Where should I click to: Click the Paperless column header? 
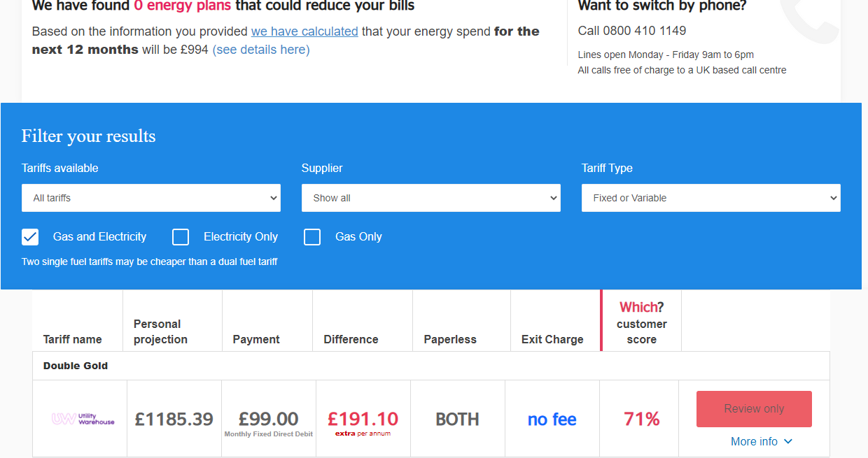[450, 339]
